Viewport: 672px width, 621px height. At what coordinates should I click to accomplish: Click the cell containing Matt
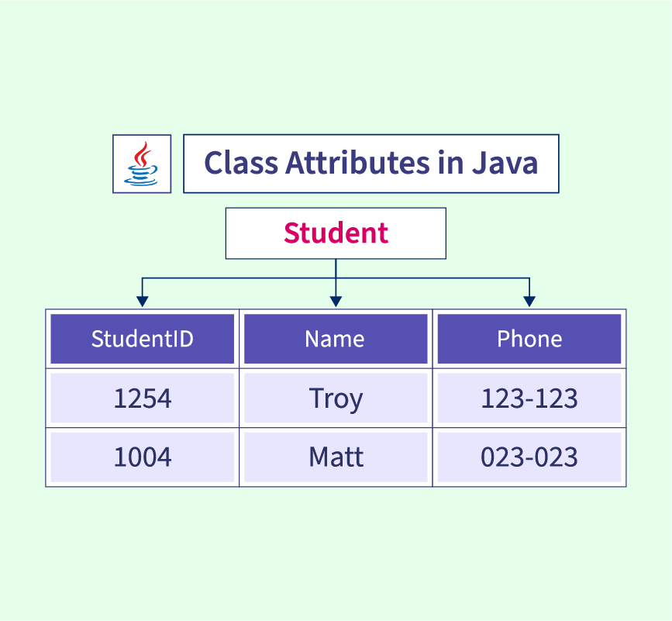[336, 457]
